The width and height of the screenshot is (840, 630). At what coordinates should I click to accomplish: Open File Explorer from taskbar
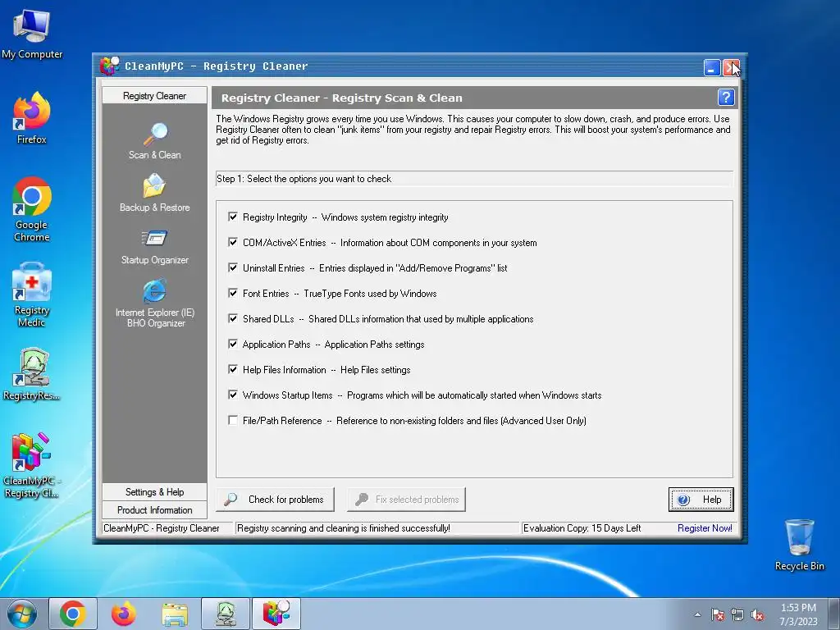click(x=175, y=614)
